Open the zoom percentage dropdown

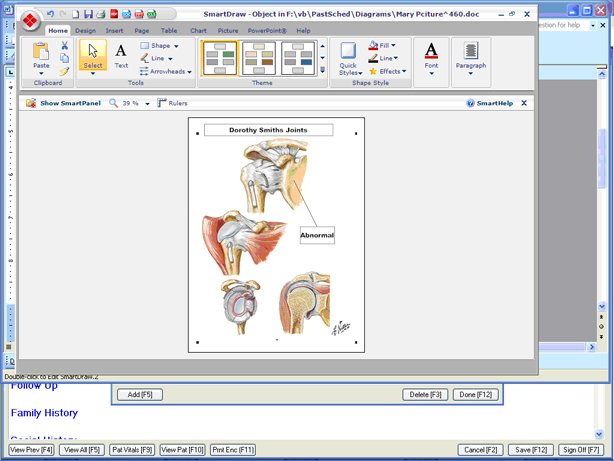(x=147, y=104)
